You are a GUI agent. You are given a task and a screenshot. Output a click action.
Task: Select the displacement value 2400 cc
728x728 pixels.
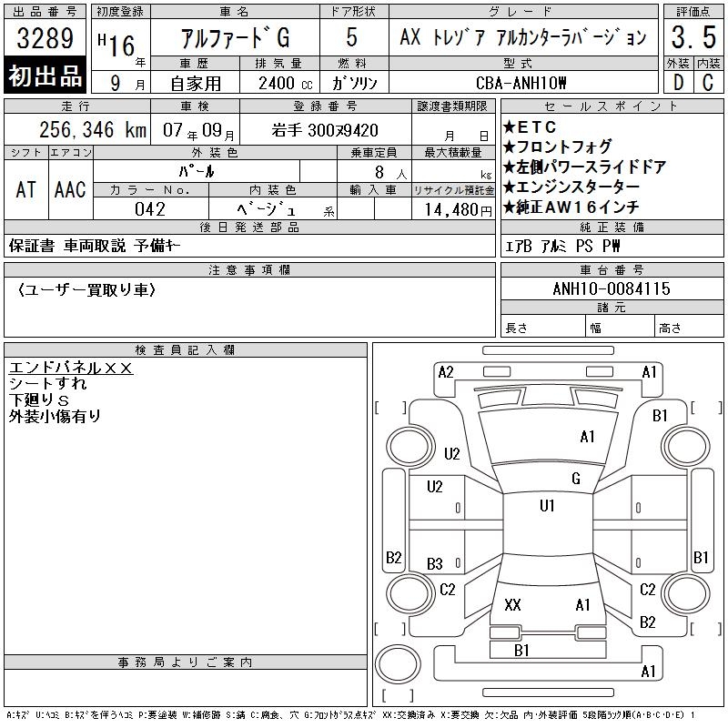click(286, 84)
